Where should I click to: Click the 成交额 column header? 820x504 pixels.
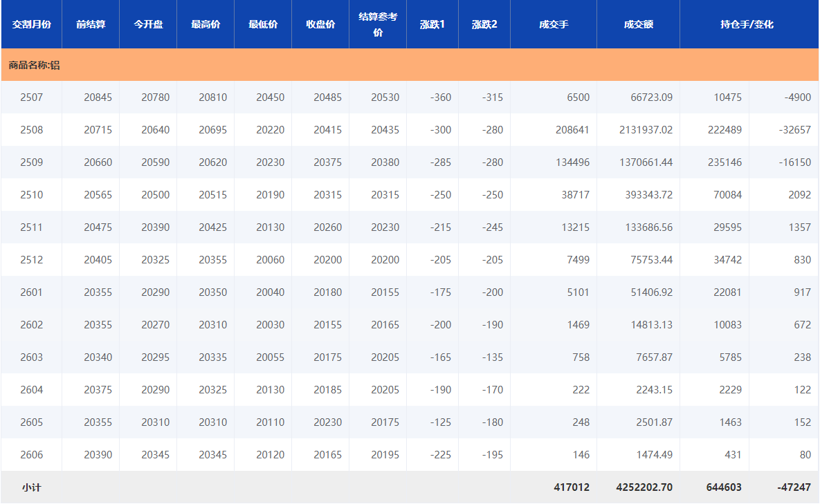point(638,24)
